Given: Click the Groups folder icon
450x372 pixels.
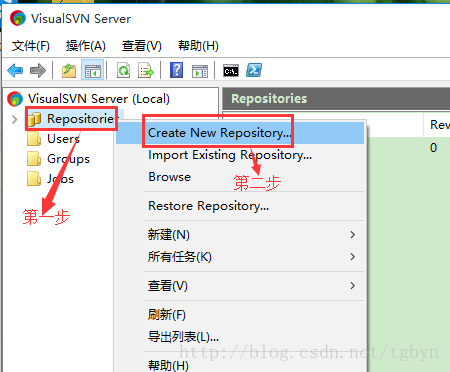Looking at the screenshot, I should point(34,159).
